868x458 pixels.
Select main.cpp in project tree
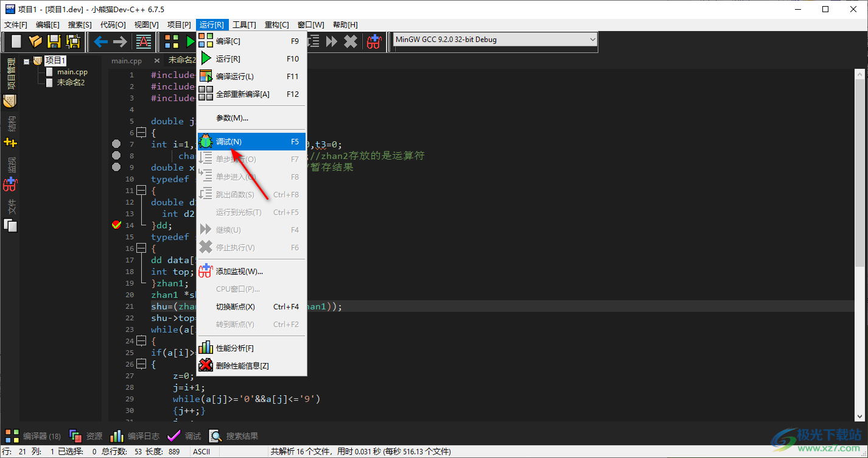(72, 72)
